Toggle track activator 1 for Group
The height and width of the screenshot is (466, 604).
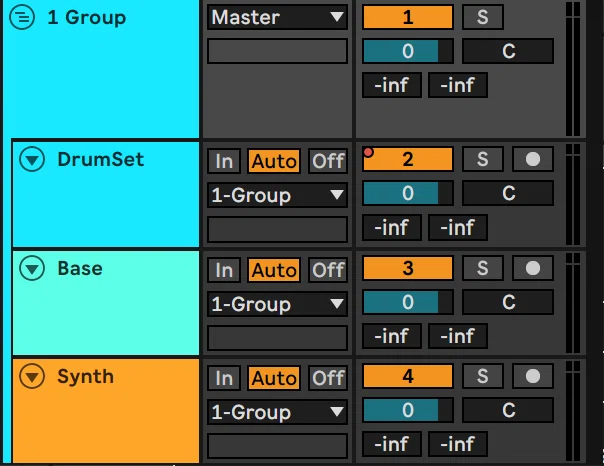[x=408, y=17]
